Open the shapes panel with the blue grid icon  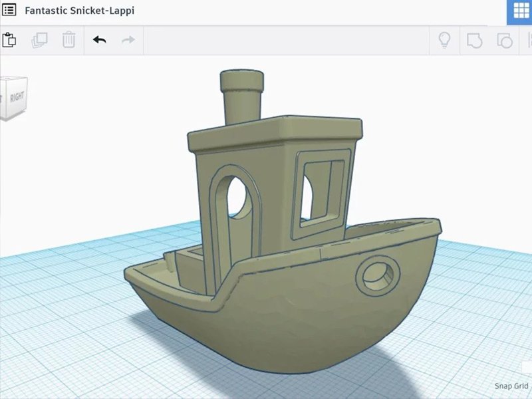point(522,11)
